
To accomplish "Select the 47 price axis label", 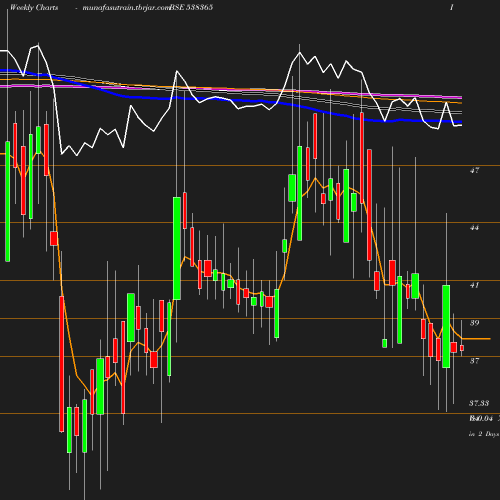I will (474, 170).
